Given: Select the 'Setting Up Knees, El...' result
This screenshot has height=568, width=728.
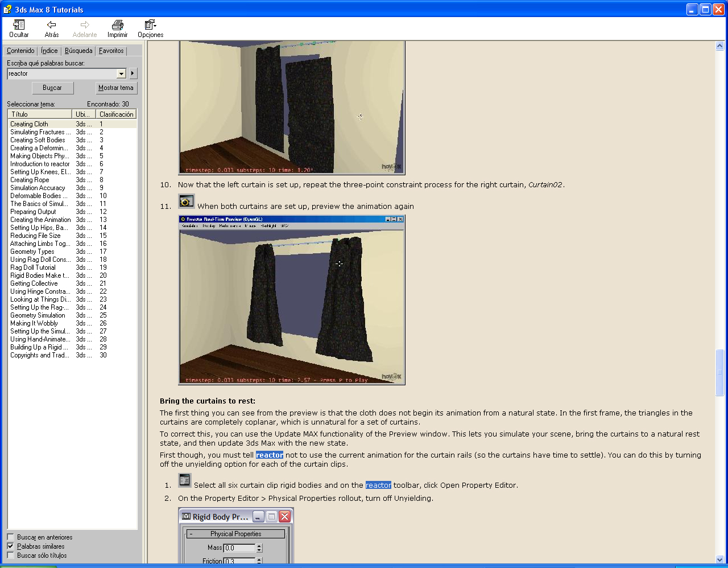Looking at the screenshot, I should coord(40,172).
